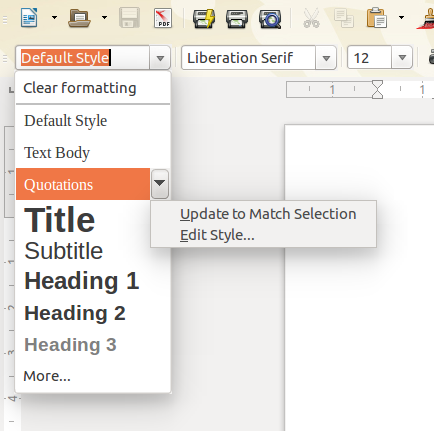Open the Liberation Serif font dropdown
The image size is (434, 431).
pyautogui.click(x=326, y=58)
